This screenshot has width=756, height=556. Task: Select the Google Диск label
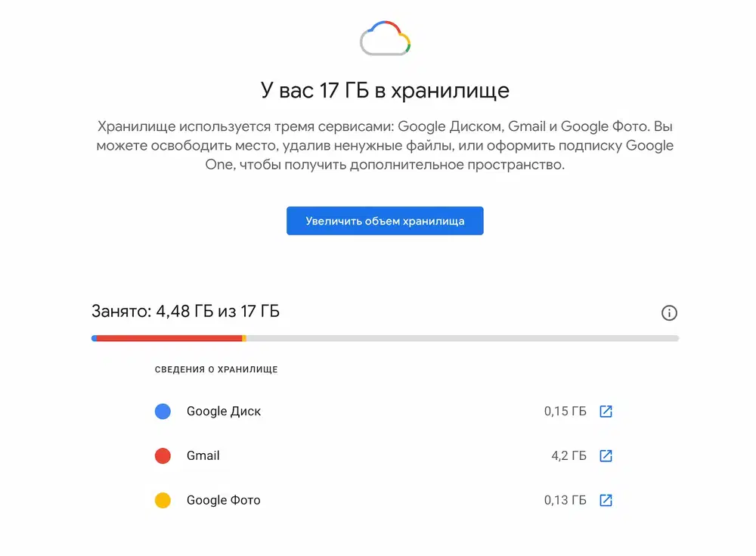point(224,412)
